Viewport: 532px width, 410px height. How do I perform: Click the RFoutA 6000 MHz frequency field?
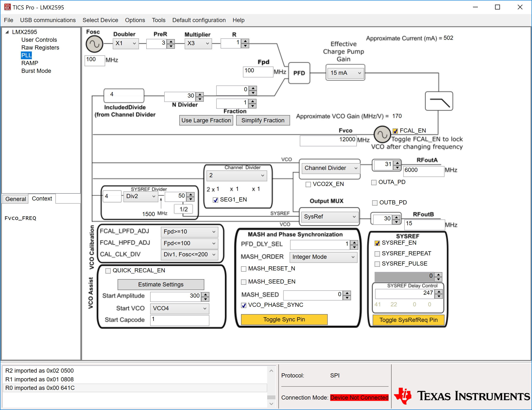coord(423,171)
